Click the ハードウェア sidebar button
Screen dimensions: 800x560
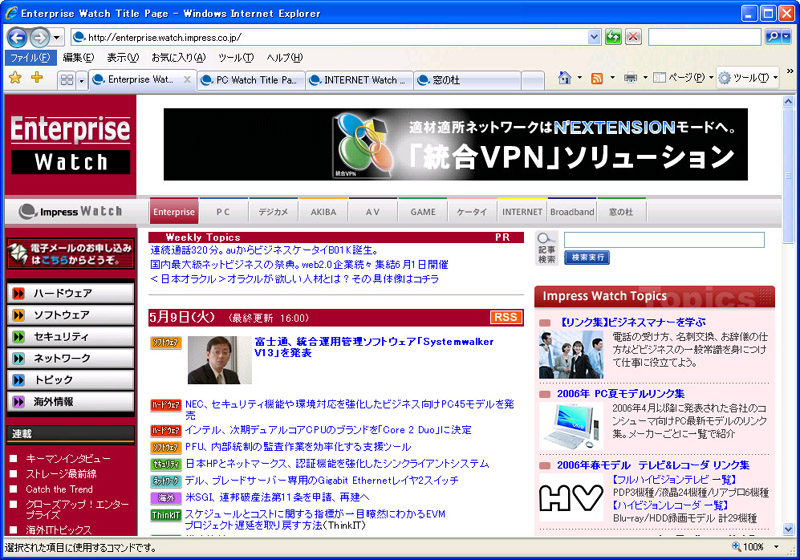(70, 293)
